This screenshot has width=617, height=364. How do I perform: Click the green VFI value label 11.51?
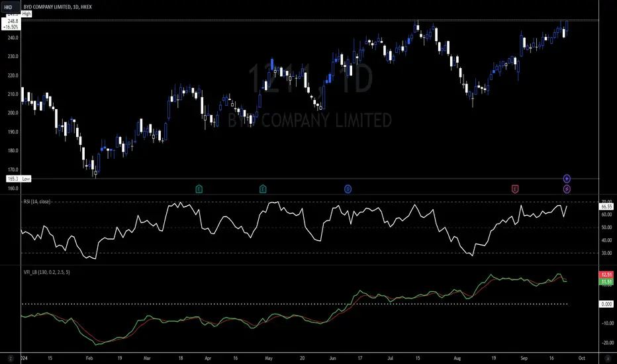606,282
